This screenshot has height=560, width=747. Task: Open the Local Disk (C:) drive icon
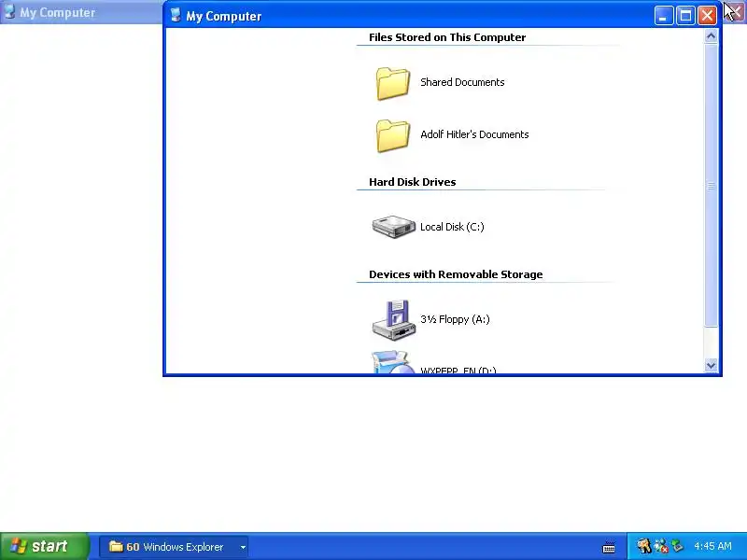point(393,227)
